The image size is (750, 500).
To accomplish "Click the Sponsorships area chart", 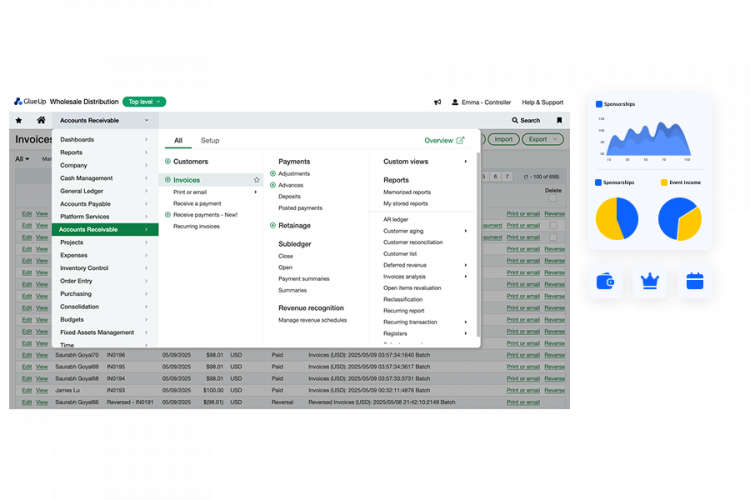I will pos(649,139).
